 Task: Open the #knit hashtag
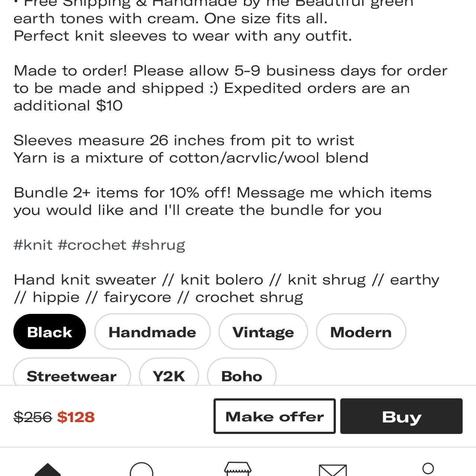pos(33,245)
